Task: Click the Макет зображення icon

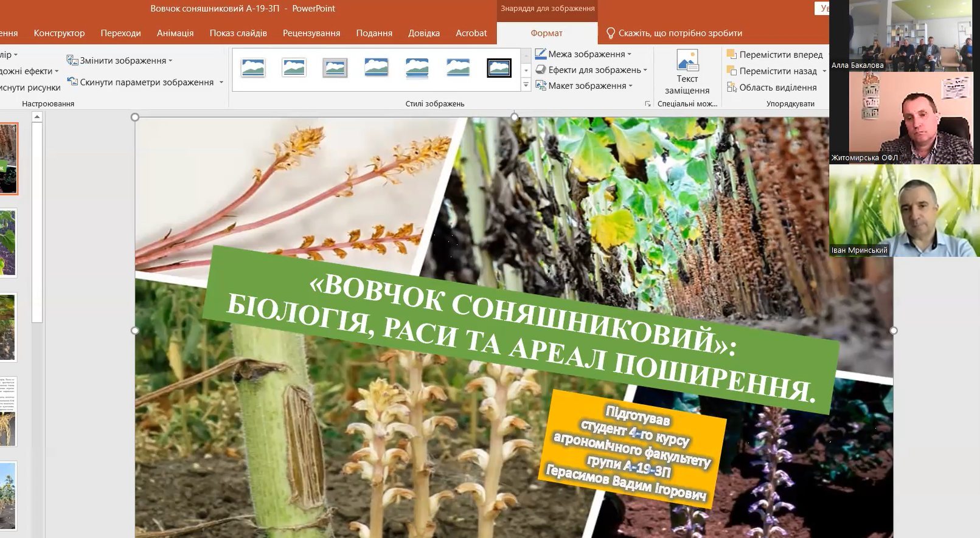Action: (x=540, y=86)
